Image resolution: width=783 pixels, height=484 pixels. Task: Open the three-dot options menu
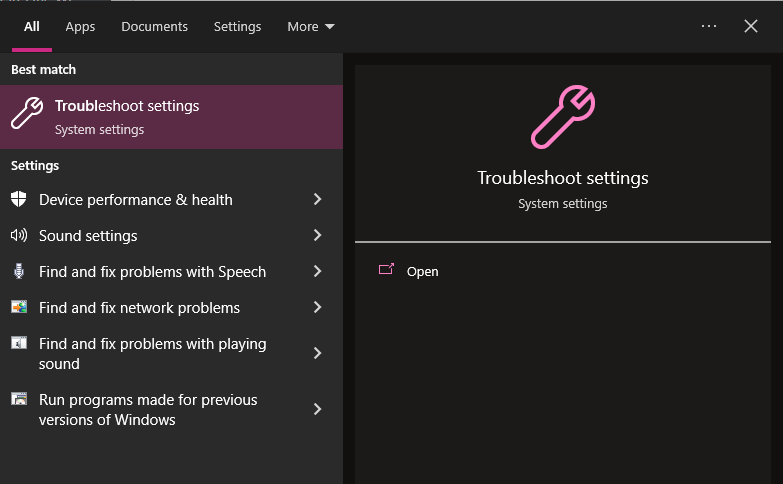click(709, 26)
